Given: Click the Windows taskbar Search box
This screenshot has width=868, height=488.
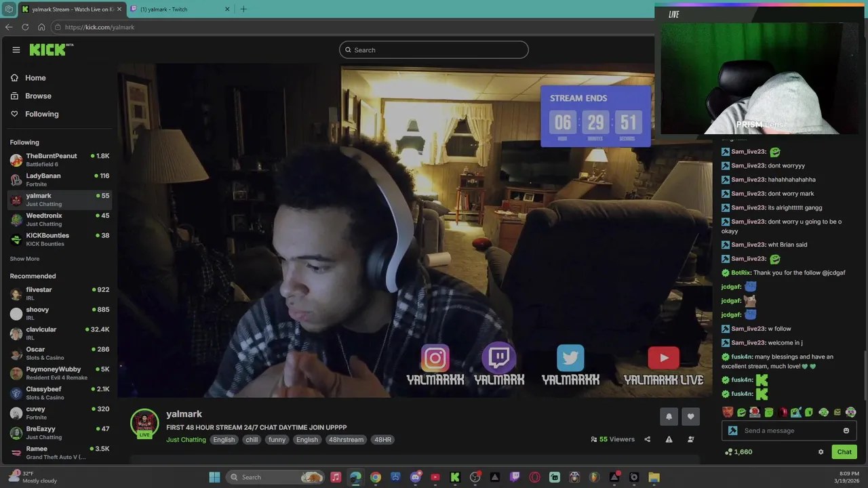Looking at the screenshot, I should pos(274,477).
